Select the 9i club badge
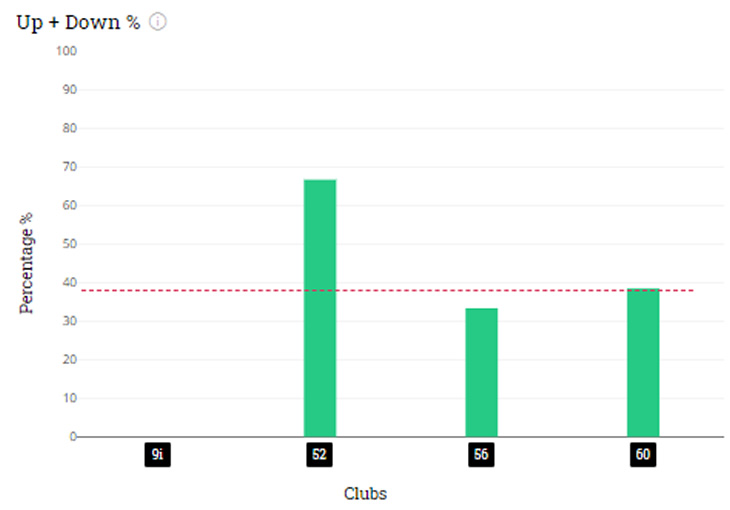The image size is (730, 510). click(157, 455)
